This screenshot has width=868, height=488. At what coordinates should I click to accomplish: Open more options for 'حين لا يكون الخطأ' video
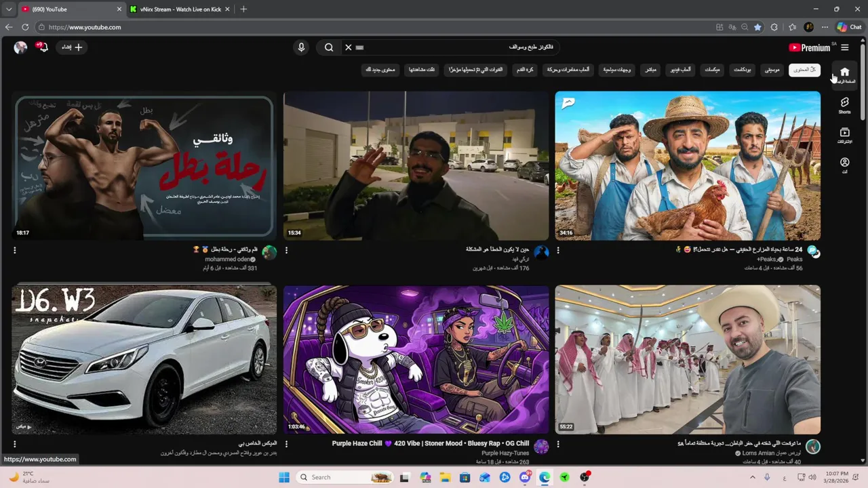(286, 250)
